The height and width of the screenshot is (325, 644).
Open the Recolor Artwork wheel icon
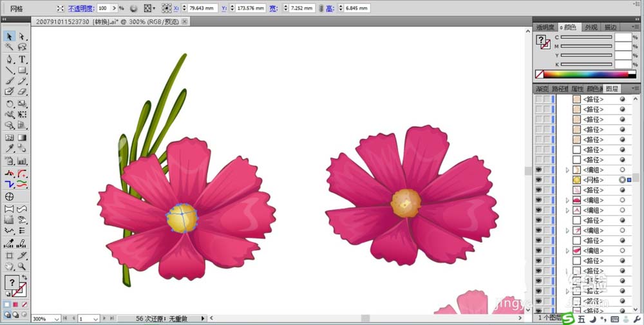click(x=134, y=8)
